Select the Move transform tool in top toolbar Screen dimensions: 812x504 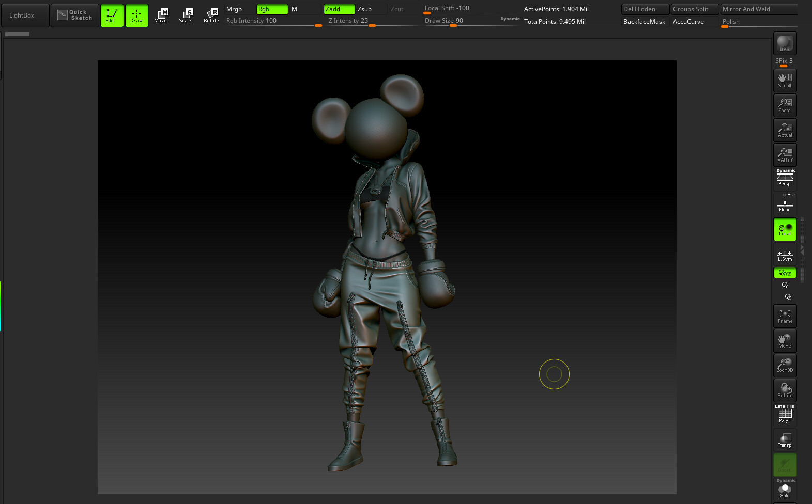(x=161, y=15)
